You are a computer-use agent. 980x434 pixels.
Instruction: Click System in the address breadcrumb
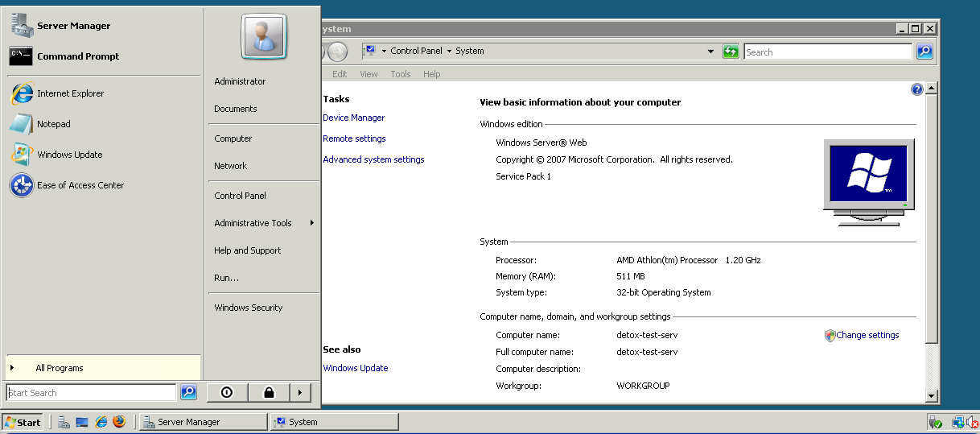(470, 51)
